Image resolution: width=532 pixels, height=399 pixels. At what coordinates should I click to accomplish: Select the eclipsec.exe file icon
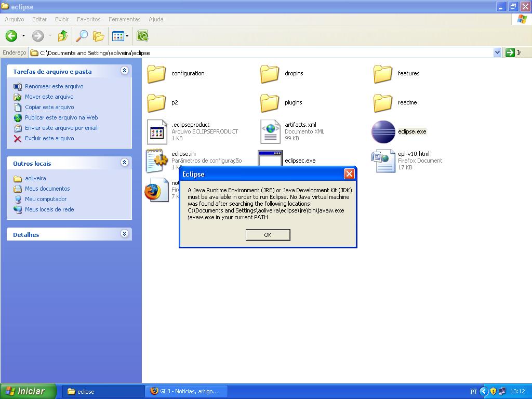pos(270,158)
